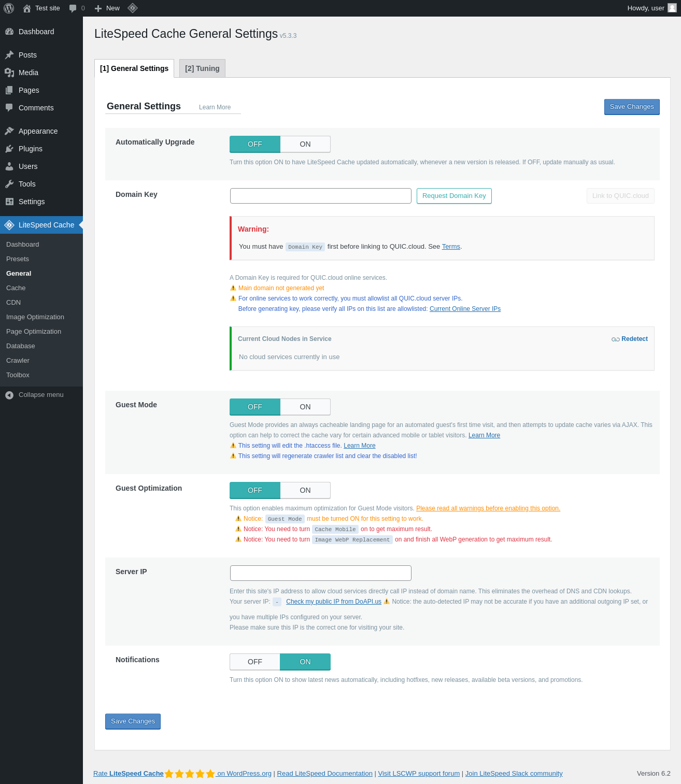Screen dimensions: 681x784
Task: Open the Terms link in warning
Action: [x=451, y=247]
